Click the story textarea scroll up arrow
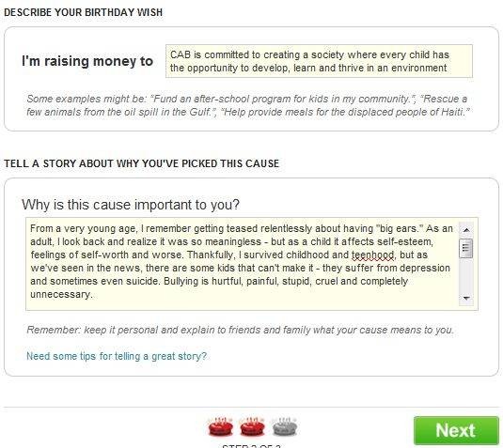This screenshot has height=448, width=503. (x=466, y=230)
